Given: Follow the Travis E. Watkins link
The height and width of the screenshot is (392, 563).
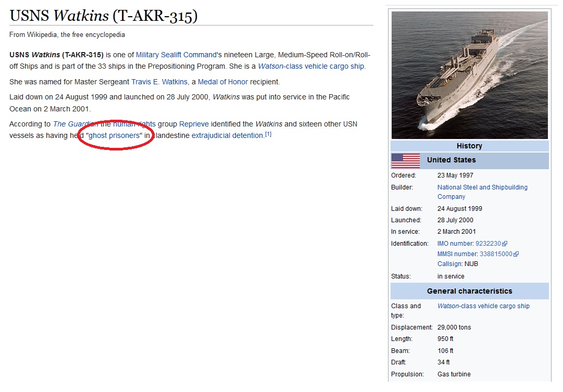Looking at the screenshot, I should (x=159, y=82).
